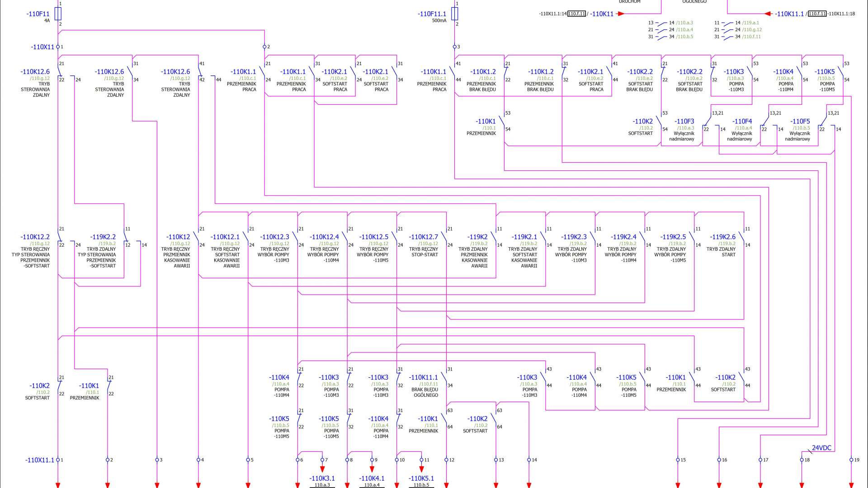Screen dimensions: 868x488
Task: Click boxed 110.f.11 reference next to -110K11
Action: pyautogui.click(x=576, y=14)
